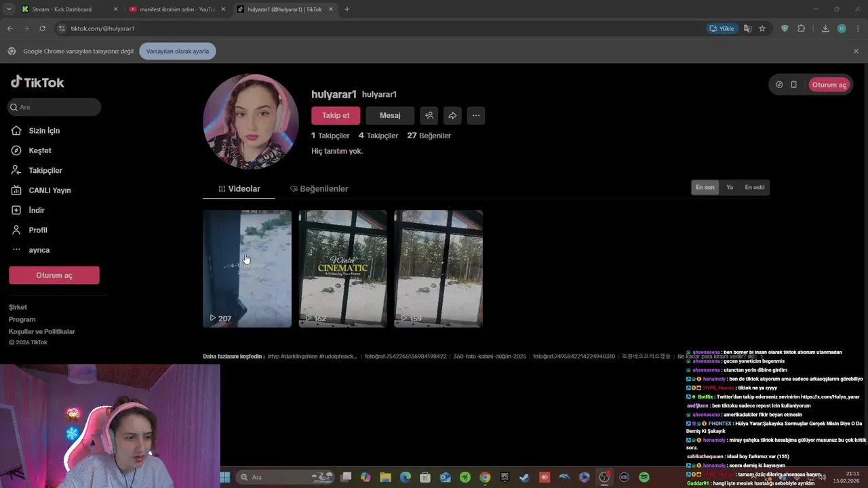Image resolution: width=868 pixels, height=488 pixels.
Task: Open the Chrome tab search dropdown
Action: coord(8,9)
